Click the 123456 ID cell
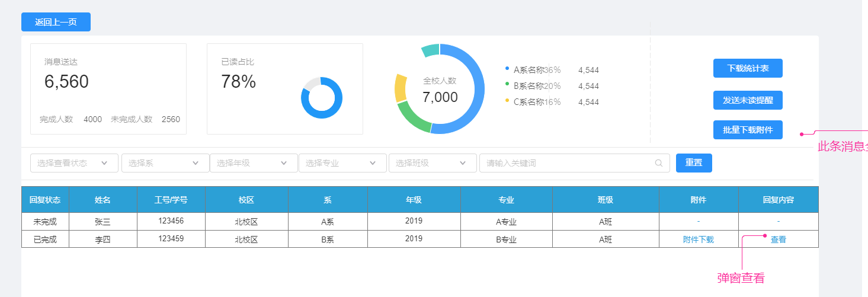The width and height of the screenshot is (868, 297). point(171,221)
